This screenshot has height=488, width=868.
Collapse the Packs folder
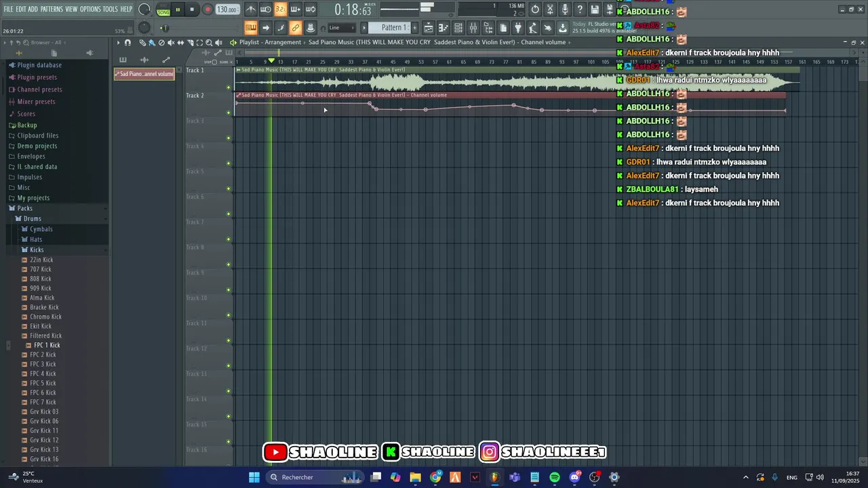pos(24,208)
